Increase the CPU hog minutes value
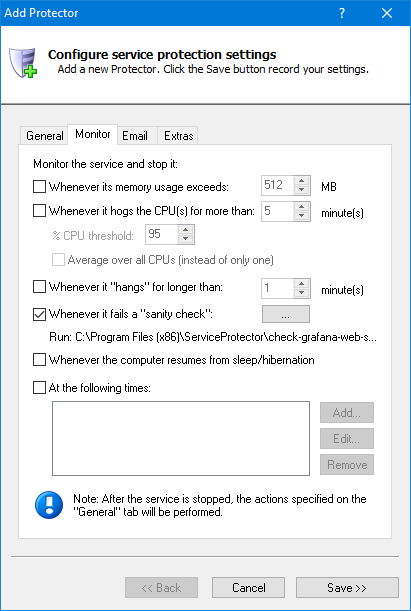This screenshot has height=611, width=411. (x=302, y=207)
